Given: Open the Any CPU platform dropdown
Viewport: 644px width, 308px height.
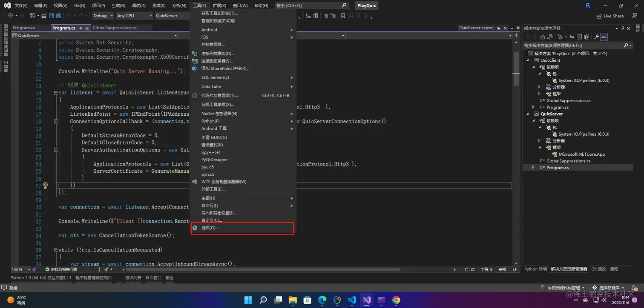Looking at the screenshot, I should pyautogui.click(x=134, y=16).
